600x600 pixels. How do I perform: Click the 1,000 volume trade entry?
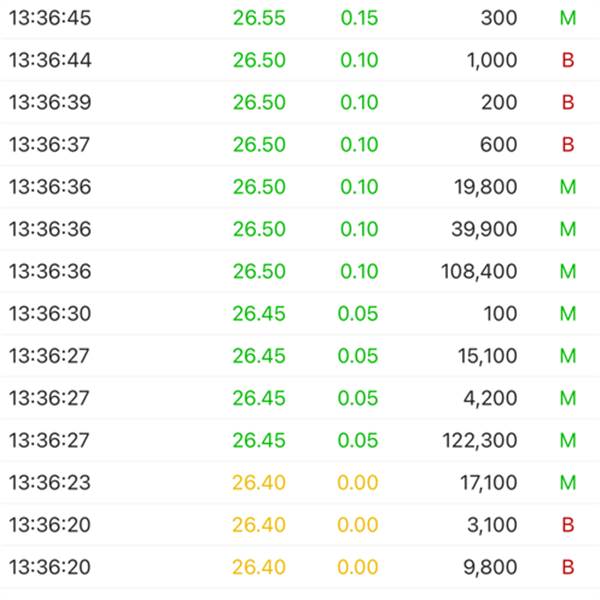pyautogui.click(x=492, y=60)
